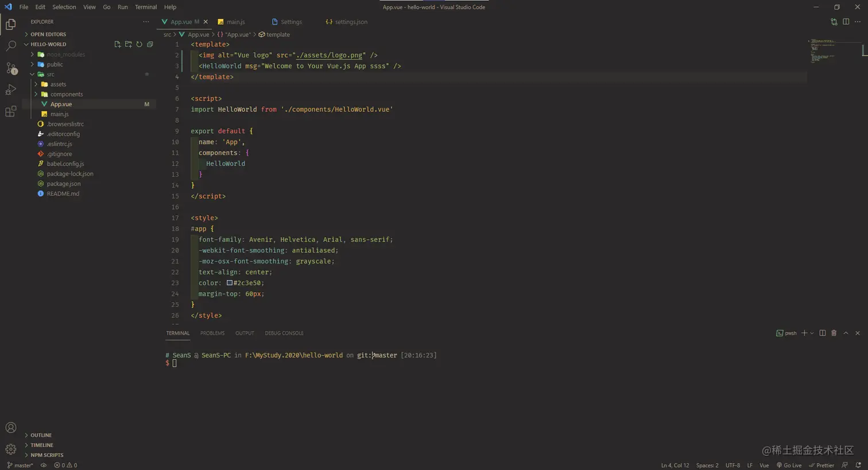Click the Prettier status bar button
This screenshot has width=868, height=470.
[821, 465]
